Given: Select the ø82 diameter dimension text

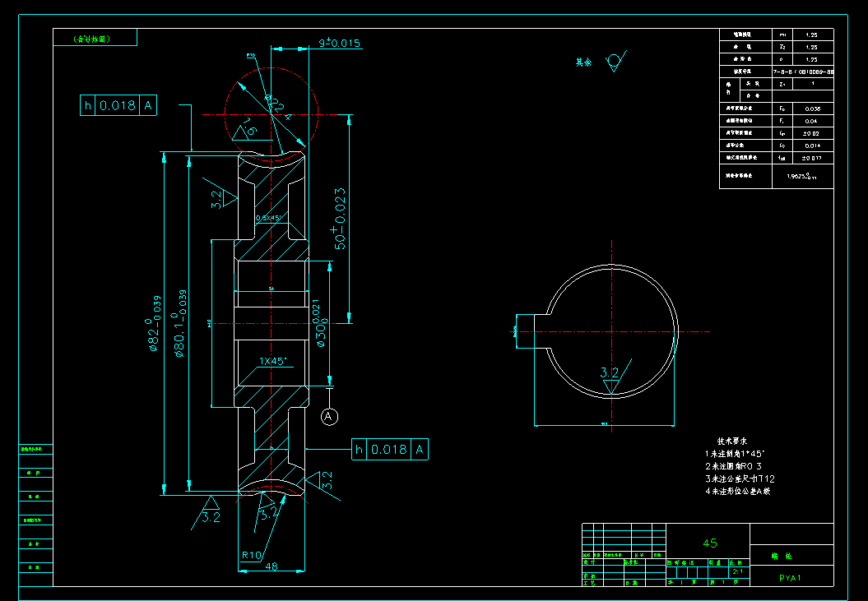Looking at the screenshot, I should click(x=154, y=323).
